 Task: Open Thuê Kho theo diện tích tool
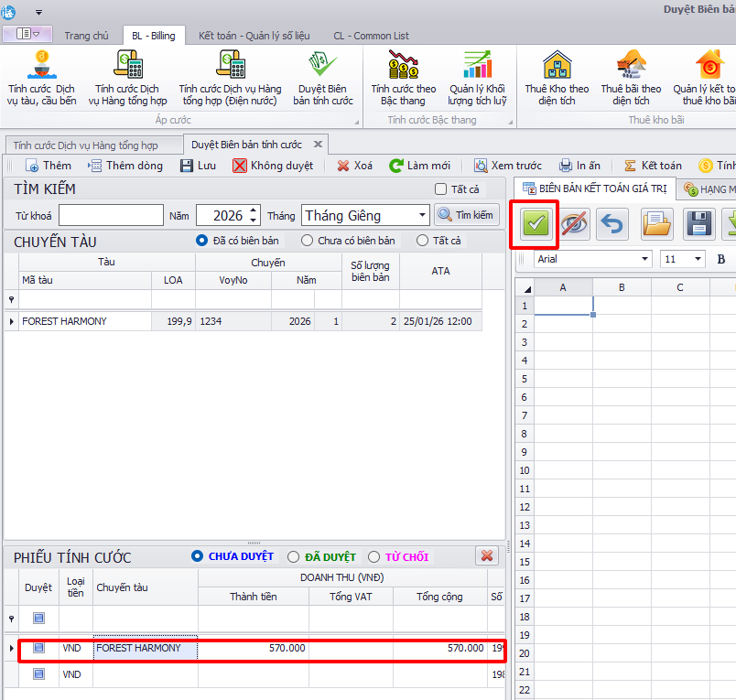pos(557,79)
